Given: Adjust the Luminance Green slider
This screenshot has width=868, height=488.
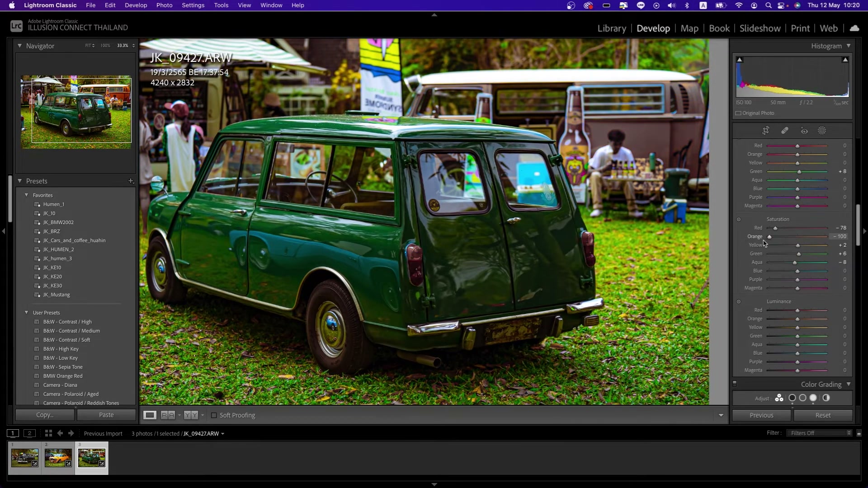Looking at the screenshot, I should coord(797,336).
